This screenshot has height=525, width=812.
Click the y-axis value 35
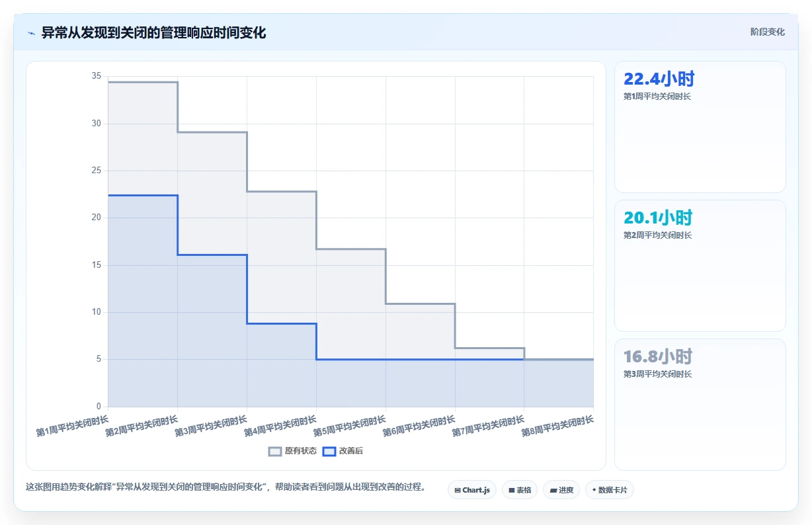tap(97, 76)
